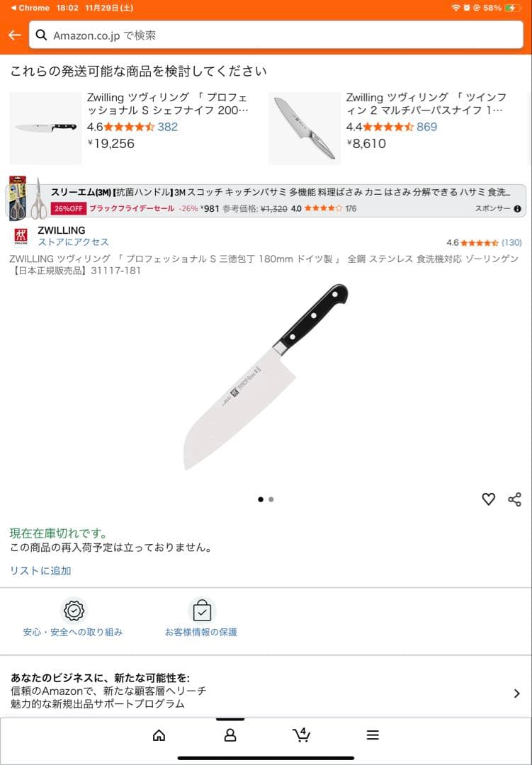Select second image carousel dot
Image resolution: width=532 pixels, height=765 pixels.
pos(271,499)
